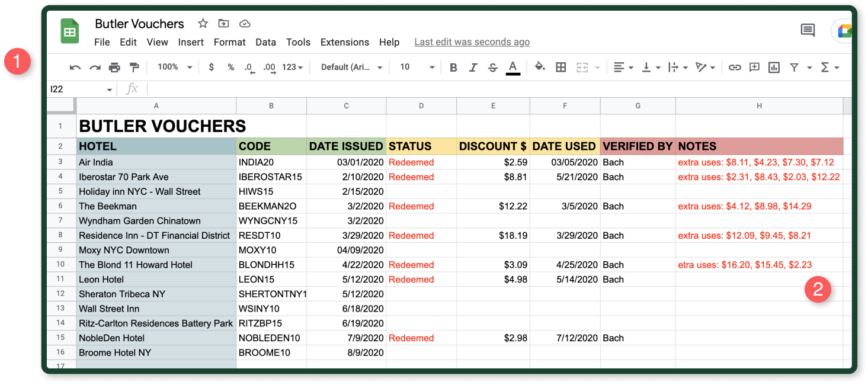Open the Borders tool
The image size is (868, 385).
point(560,68)
